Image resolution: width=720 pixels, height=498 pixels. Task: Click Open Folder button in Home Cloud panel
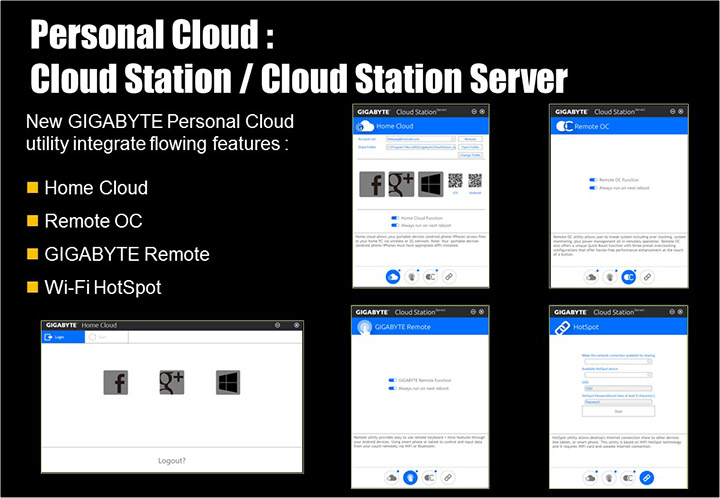click(x=470, y=147)
